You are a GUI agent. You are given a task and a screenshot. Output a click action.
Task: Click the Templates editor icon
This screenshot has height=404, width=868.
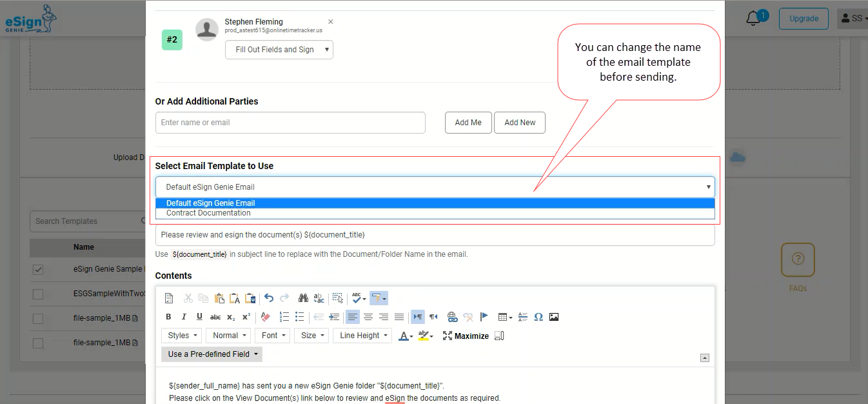click(169, 298)
